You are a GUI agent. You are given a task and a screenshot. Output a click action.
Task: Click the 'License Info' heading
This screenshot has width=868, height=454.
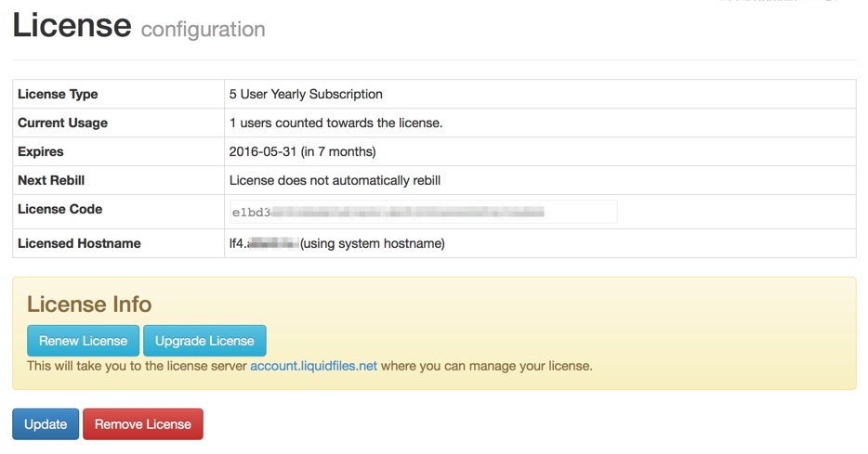pyautogui.click(x=89, y=305)
